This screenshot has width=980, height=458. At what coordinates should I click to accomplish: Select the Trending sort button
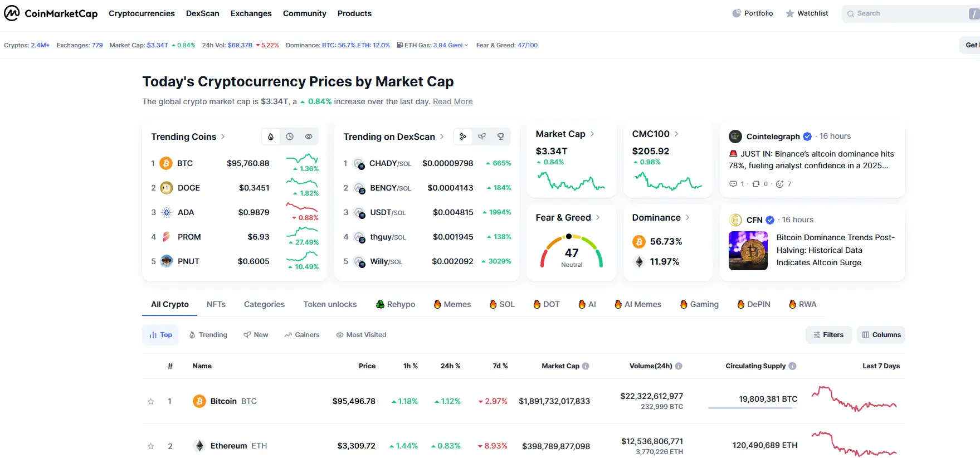coord(208,335)
